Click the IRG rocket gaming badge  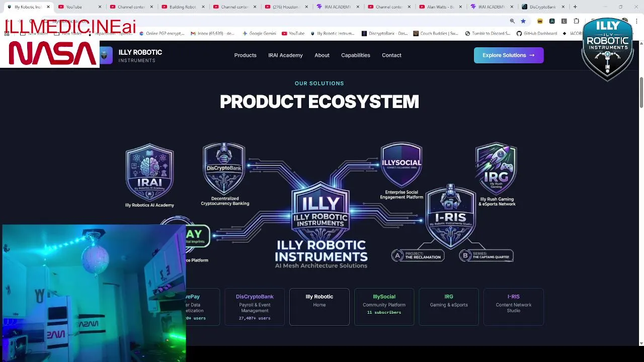coord(496,169)
